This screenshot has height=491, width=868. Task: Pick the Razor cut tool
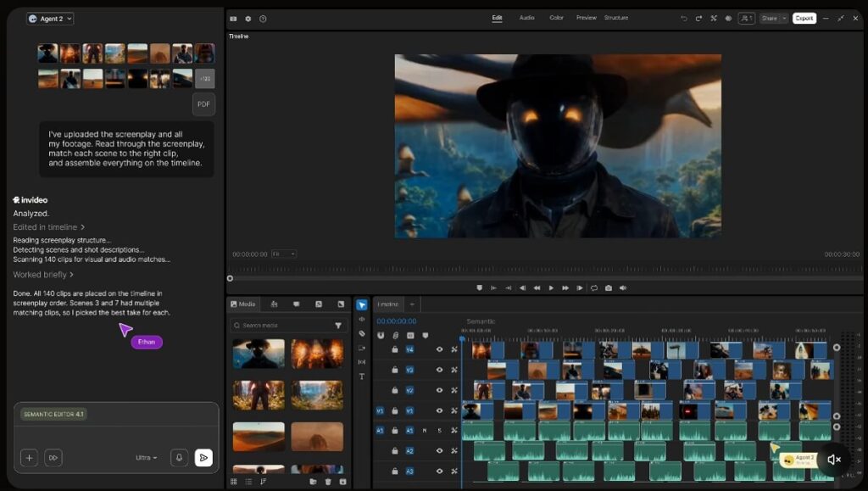coord(361,334)
